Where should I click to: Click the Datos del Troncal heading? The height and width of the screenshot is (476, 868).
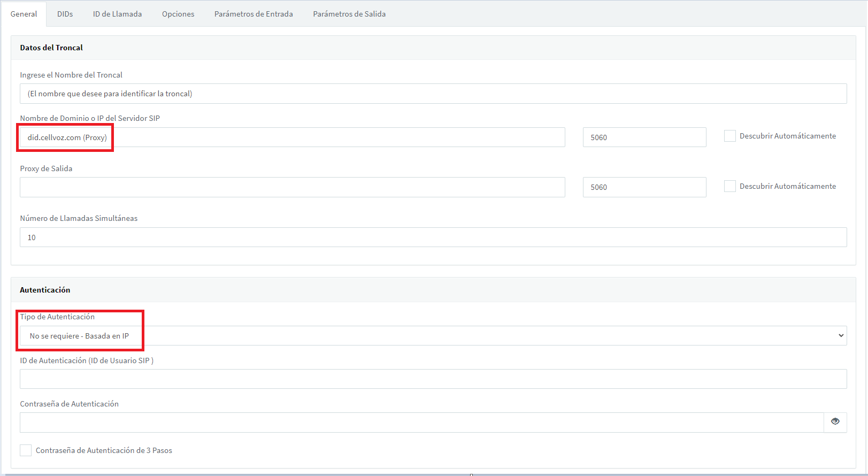coord(51,48)
